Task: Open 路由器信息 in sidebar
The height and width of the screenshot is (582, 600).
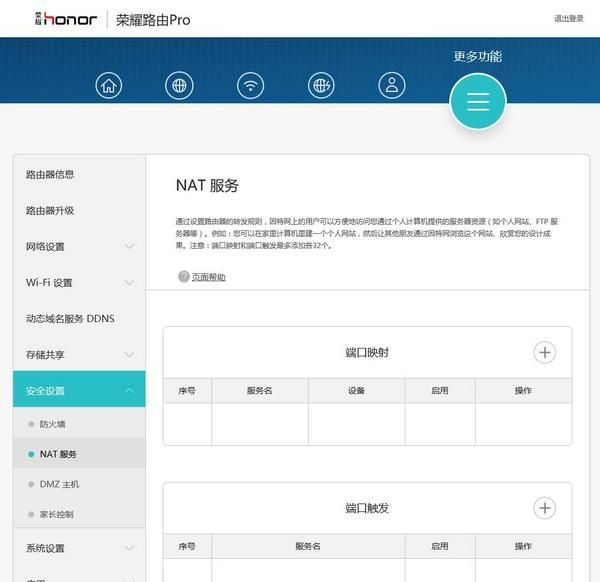Action: [x=50, y=174]
